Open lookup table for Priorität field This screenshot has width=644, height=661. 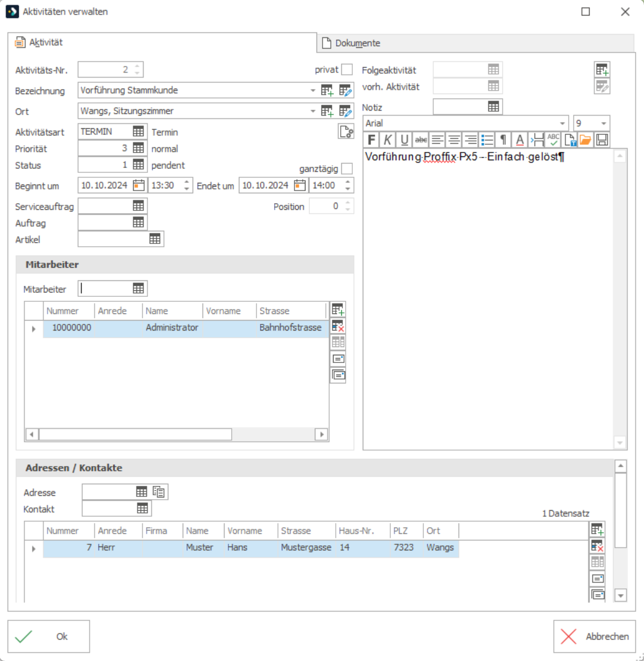pyautogui.click(x=138, y=148)
